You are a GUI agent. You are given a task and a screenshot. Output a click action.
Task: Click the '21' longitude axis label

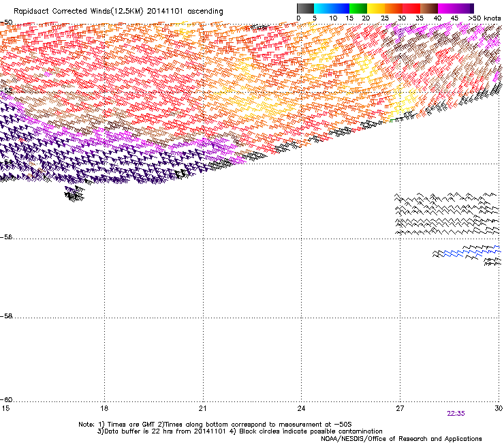point(202,408)
